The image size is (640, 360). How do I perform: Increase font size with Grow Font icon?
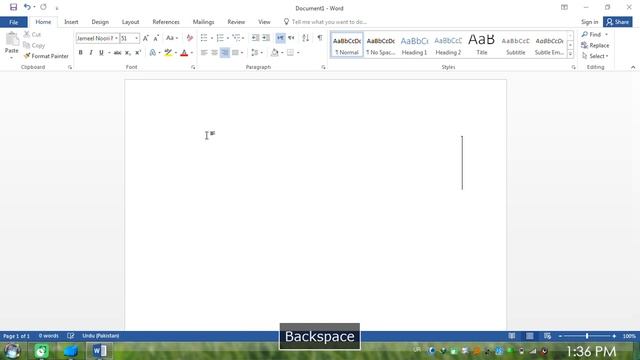145,38
